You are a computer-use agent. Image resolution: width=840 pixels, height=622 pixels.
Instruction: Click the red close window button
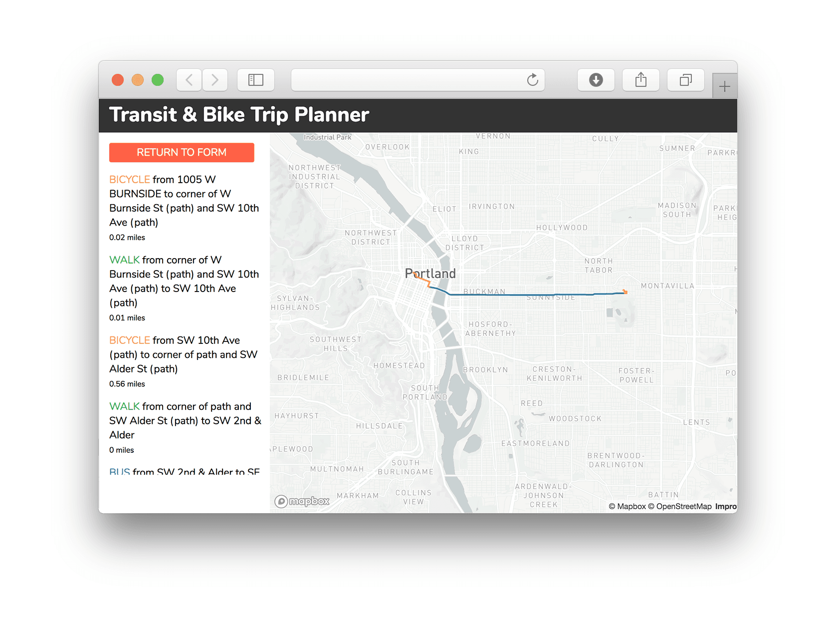click(118, 80)
